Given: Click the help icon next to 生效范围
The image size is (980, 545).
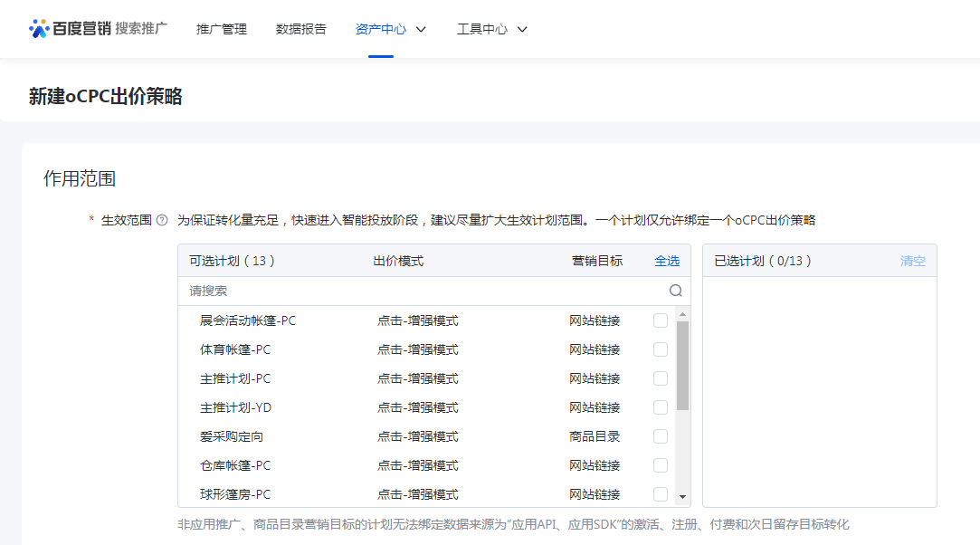Looking at the screenshot, I should (x=162, y=220).
